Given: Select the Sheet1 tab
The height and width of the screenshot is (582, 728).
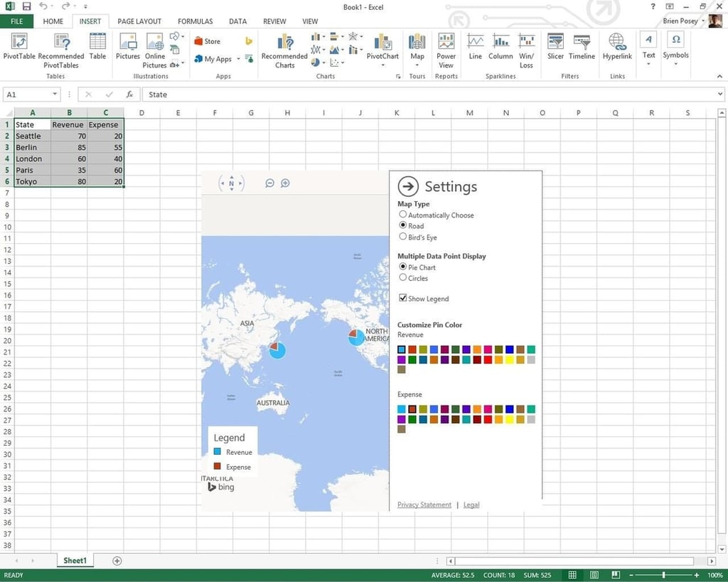Looking at the screenshot, I should pyautogui.click(x=75, y=560).
